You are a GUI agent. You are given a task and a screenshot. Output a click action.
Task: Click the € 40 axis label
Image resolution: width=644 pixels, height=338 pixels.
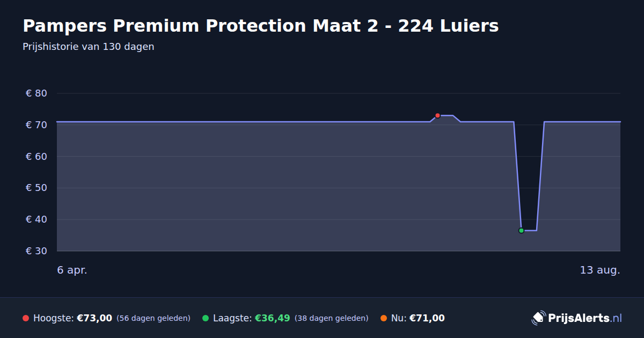36,219
